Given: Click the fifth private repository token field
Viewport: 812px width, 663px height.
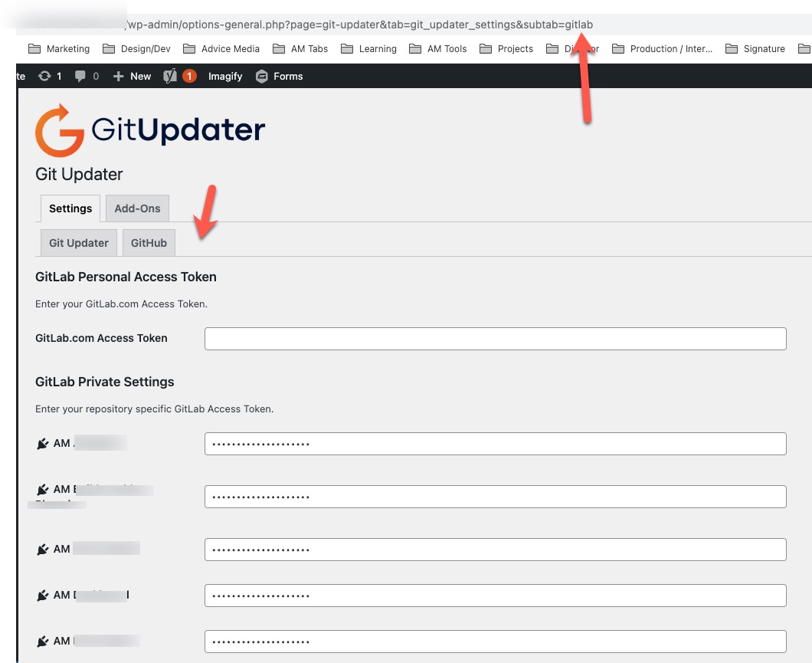Looking at the screenshot, I should pyautogui.click(x=495, y=642).
